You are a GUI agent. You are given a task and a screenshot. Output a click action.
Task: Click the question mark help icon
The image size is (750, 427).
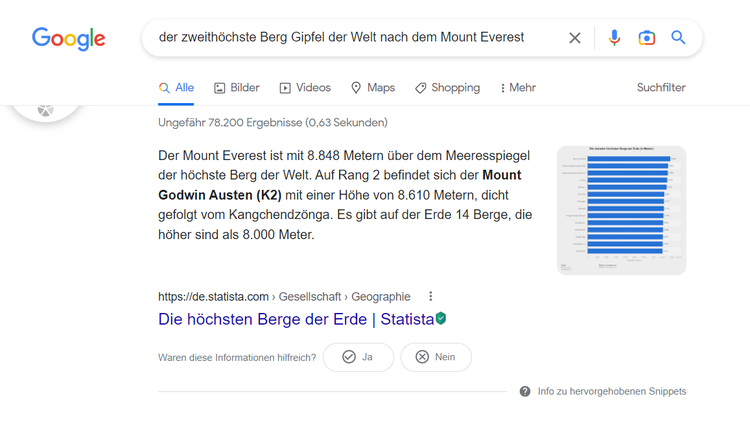click(525, 392)
